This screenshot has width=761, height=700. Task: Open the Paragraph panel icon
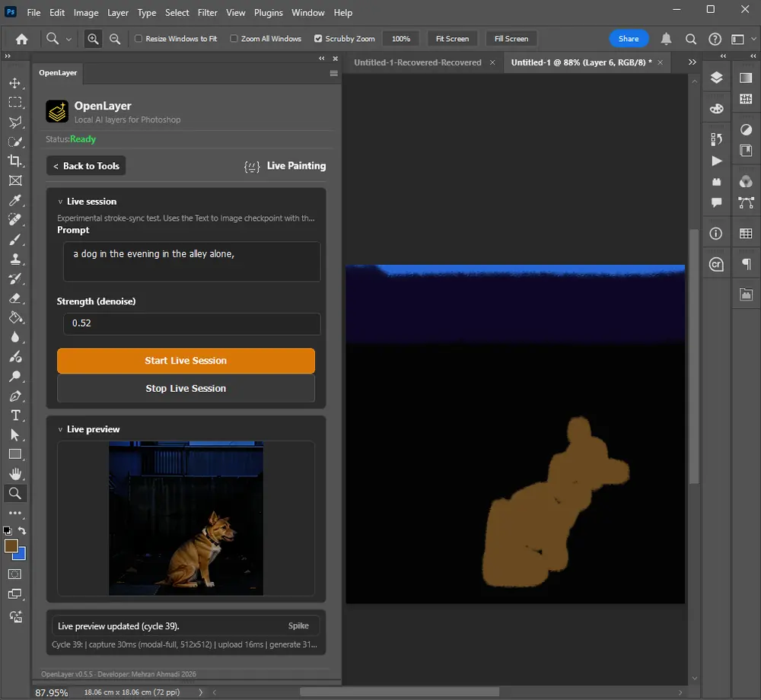pyautogui.click(x=746, y=264)
